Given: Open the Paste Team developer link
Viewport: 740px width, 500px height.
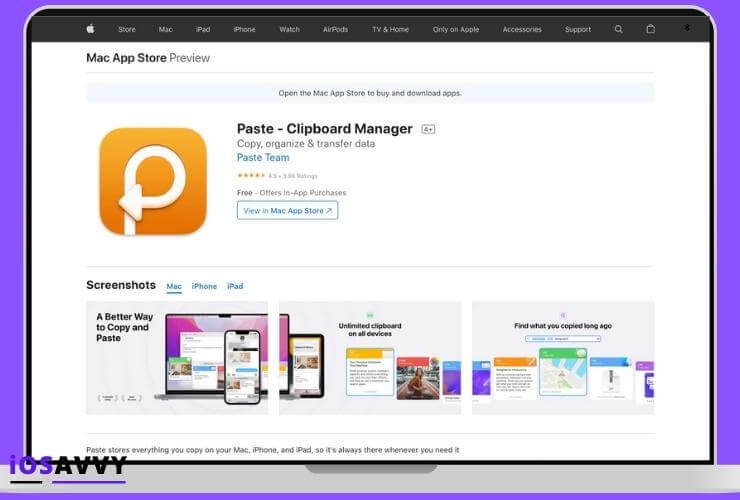Looking at the screenshot, I should pos(263,158).
